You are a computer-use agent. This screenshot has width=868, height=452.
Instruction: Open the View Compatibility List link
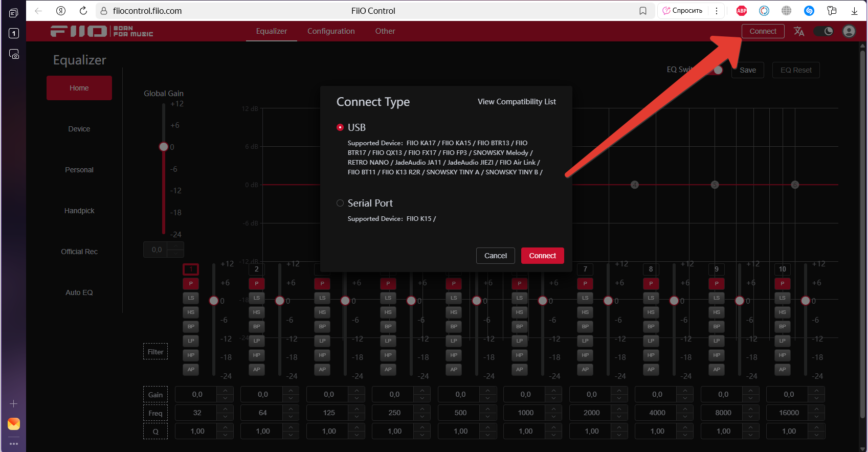(517, 102)
